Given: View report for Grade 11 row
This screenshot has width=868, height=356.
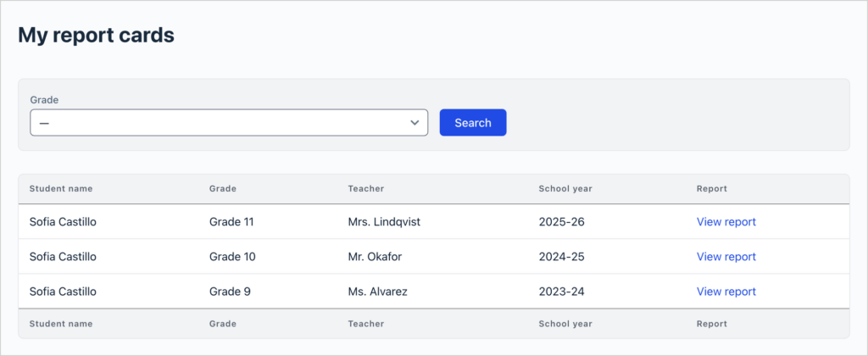Looking at the screenshot, I should [x=726, y=222].
